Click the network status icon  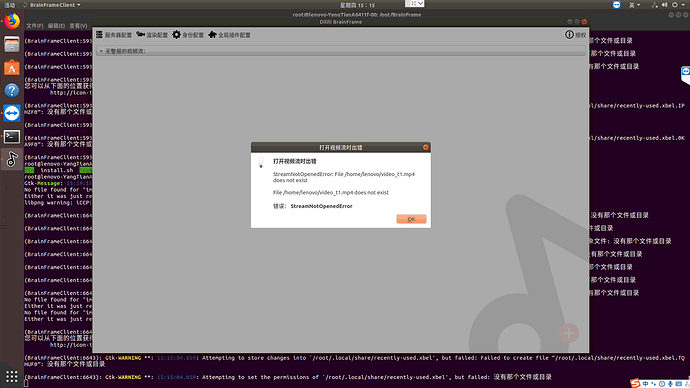point(654,5)
